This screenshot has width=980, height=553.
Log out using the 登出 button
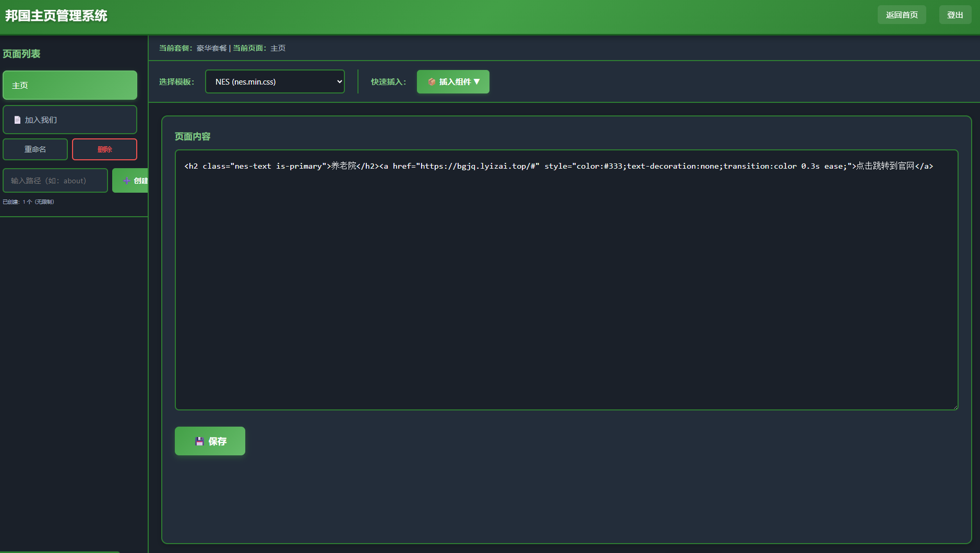[x=954, y=15]
